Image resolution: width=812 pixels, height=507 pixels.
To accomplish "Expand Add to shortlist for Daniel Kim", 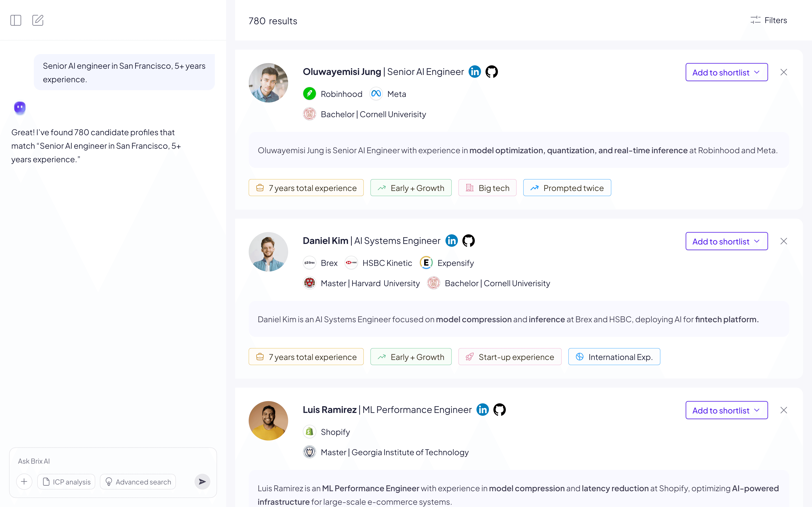I will point(726,241).
